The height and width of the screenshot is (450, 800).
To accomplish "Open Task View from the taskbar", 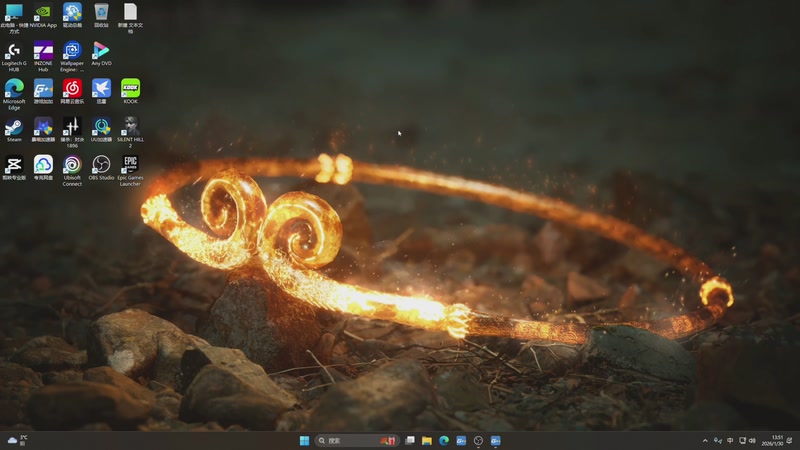I will point(410,440).
